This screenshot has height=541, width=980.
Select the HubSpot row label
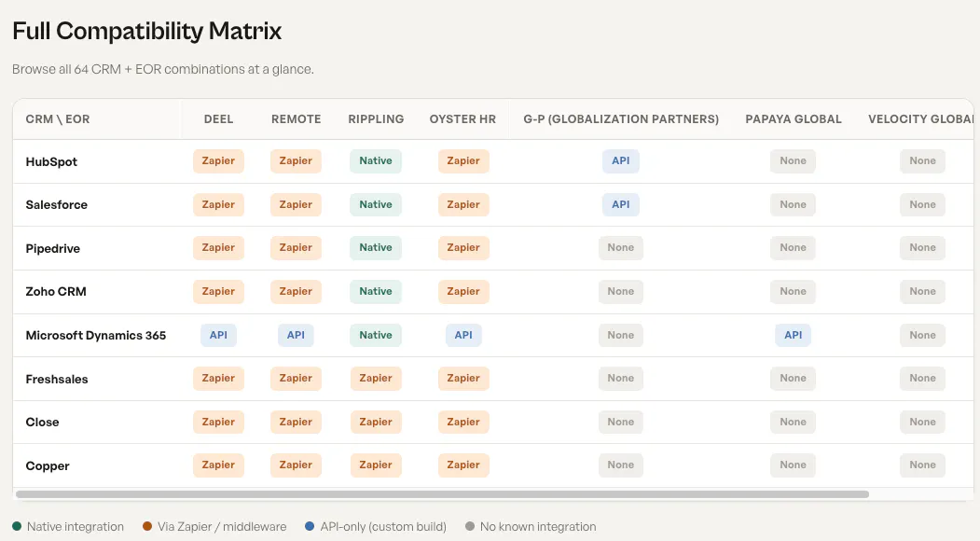[51, 161]
